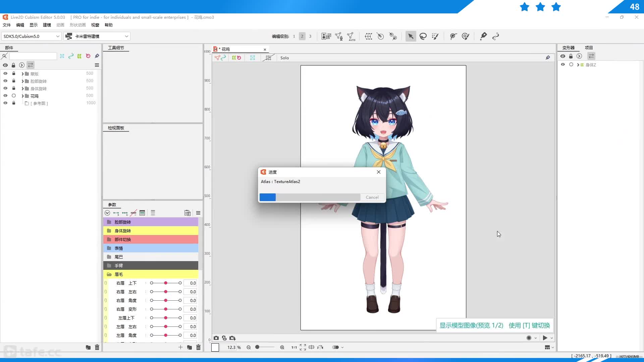Fit canvas to window icon

tap(303, 347)
